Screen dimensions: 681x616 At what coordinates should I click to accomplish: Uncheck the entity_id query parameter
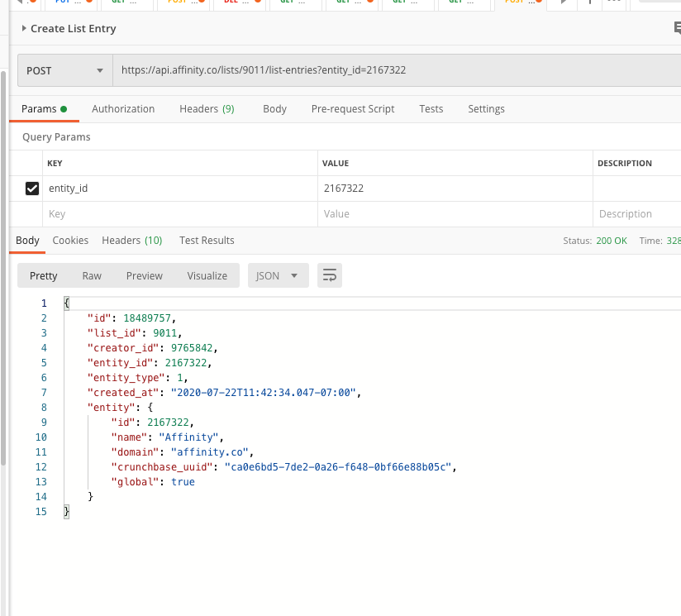[31, 189]
